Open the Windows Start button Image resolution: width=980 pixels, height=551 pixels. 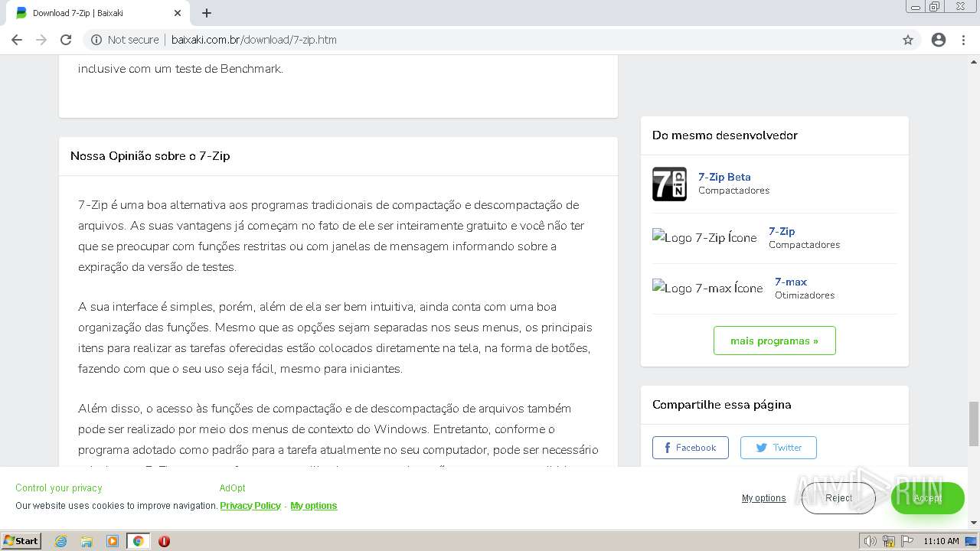click(x=21, y=541)
